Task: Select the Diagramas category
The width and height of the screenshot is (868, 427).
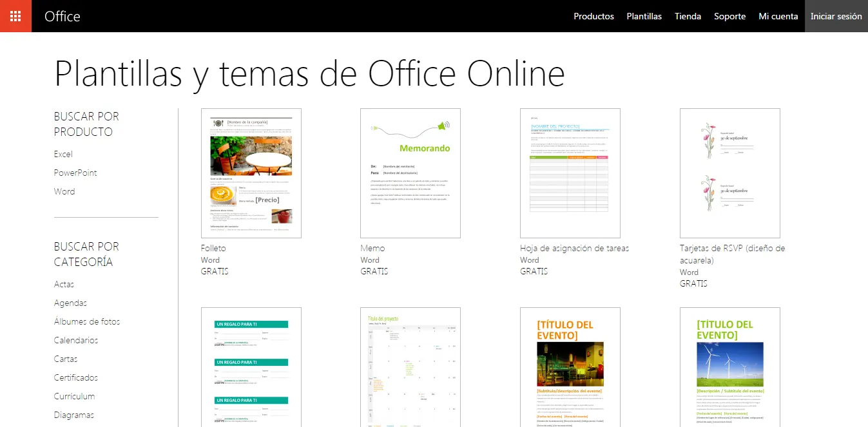Action: 74,415
